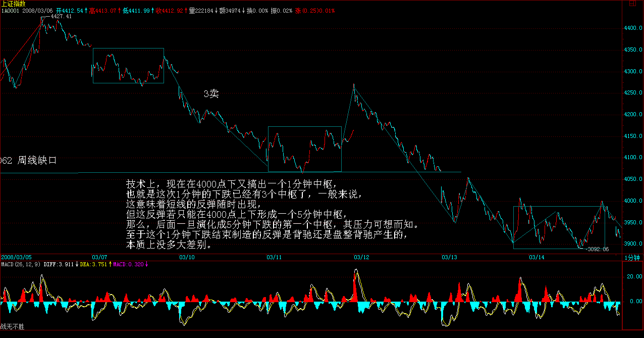This screenshot has height=338, width=644.
Task: Click the 4427.41 high price marker
Action: 61,17
